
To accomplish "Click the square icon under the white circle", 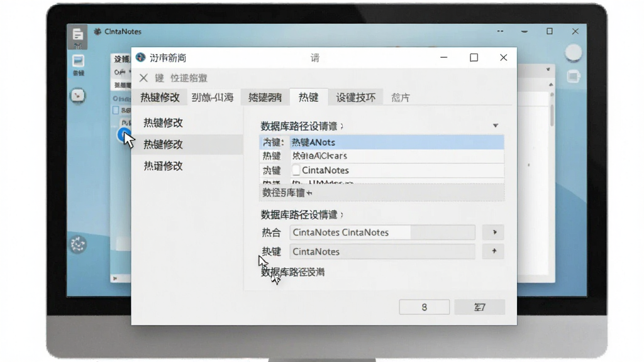I will (x=573, y=76).
